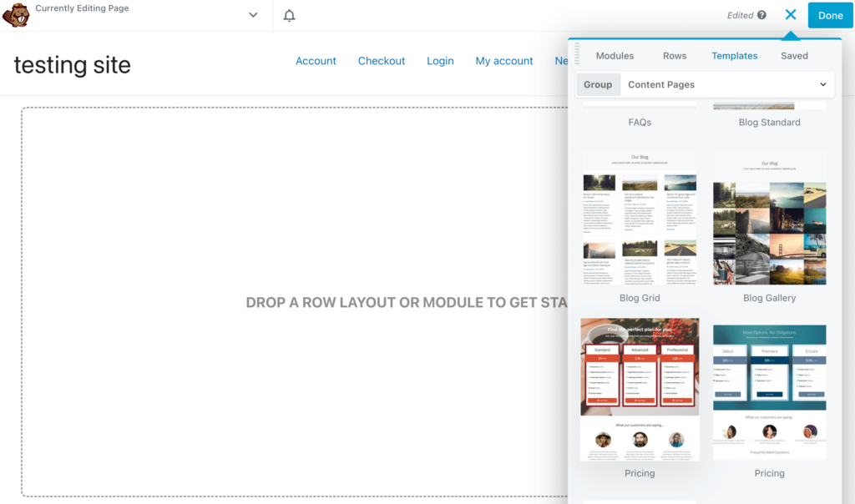855x504 pixels.
Task: Click the Account navigation link
Action: click(316, 60)
